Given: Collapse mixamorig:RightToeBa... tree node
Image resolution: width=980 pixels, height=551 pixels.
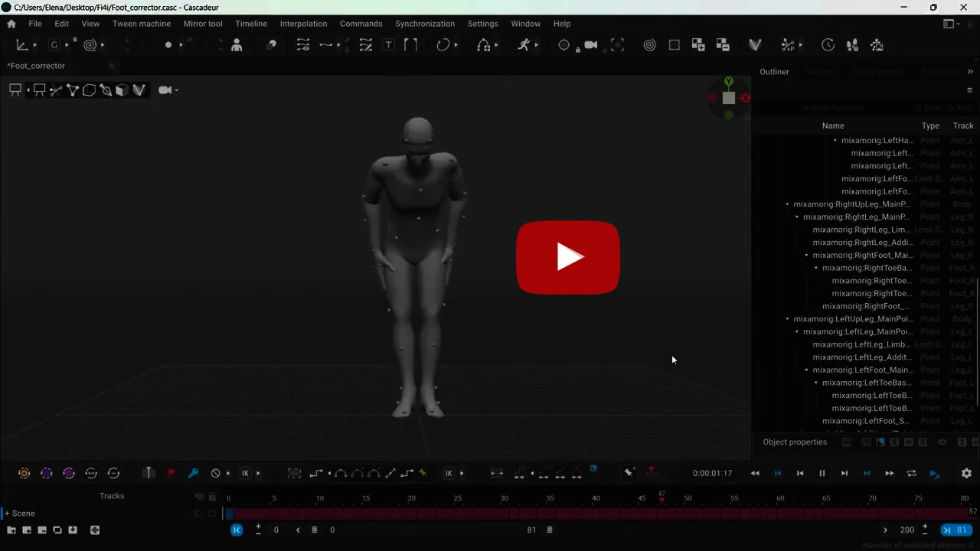Looking at the screenshot, I should (x=816, y=268).
